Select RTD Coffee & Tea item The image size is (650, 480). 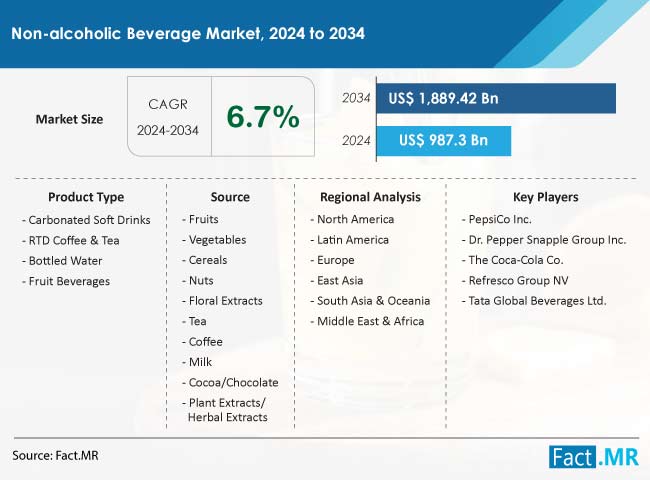coord(70,240)
